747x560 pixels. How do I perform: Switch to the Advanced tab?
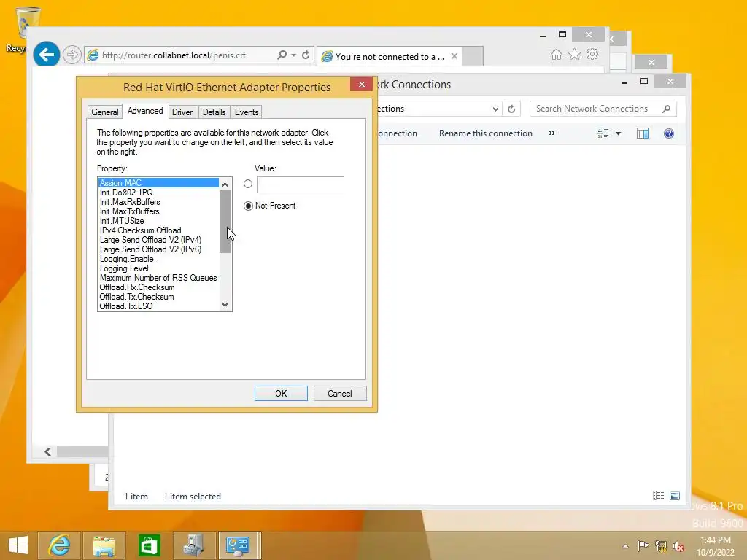pyautogui.click(x=145, y=111)
